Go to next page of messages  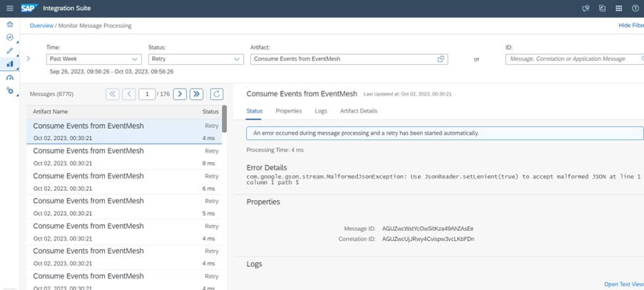[x=180, y=94]
